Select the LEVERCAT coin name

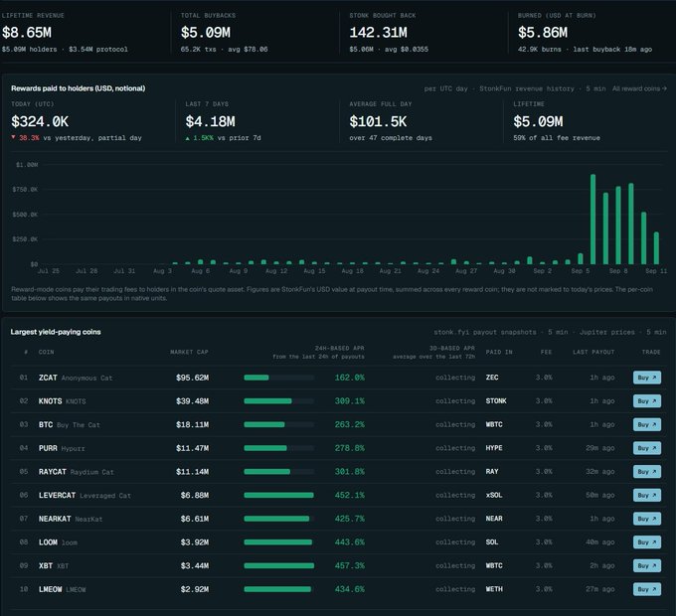[57, 496]
